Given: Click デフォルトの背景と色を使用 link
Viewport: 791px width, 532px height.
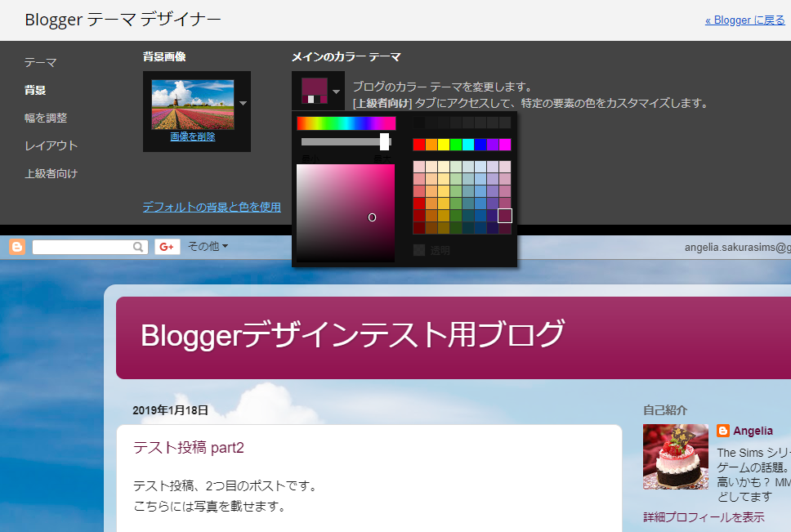Looking at the screenshot, I should (x=212, y=207).
